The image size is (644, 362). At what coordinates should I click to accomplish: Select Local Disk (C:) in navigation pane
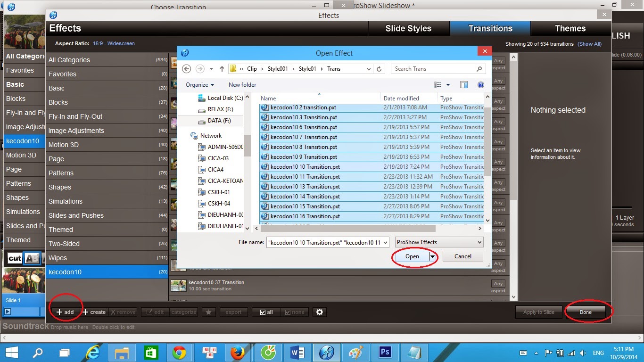[x=220, y=98]
